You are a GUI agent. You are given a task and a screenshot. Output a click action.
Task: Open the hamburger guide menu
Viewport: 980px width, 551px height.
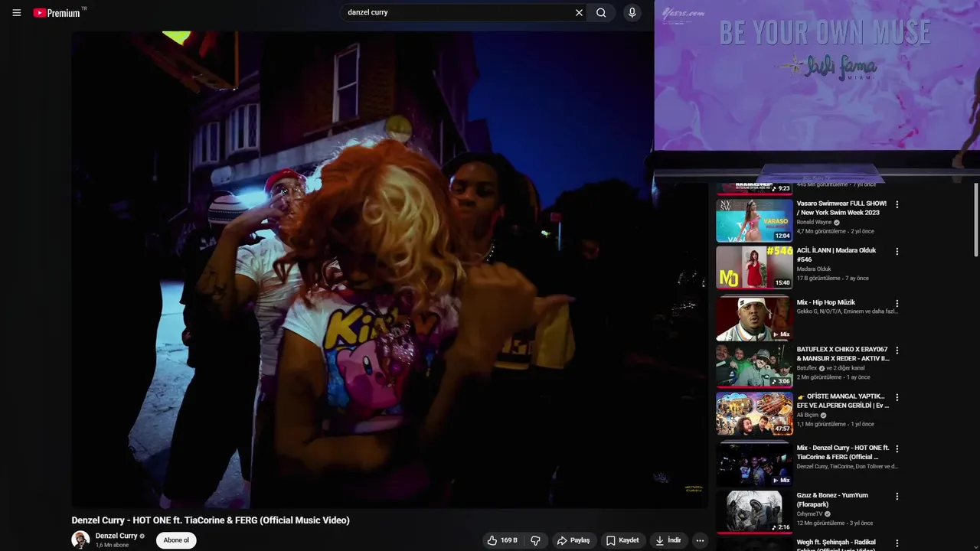(17, 13)
